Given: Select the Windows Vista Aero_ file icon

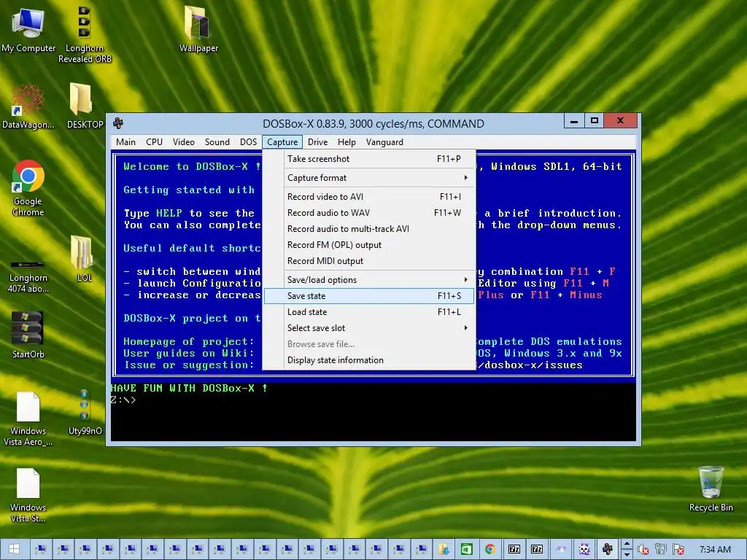Looking at the screenshot, I should pos(28,418).
